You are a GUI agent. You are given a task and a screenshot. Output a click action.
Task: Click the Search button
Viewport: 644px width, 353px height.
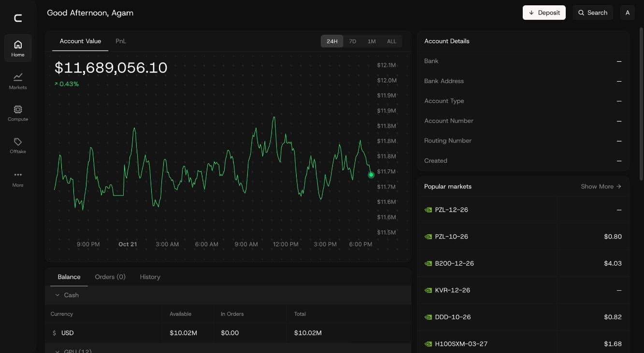593,13
